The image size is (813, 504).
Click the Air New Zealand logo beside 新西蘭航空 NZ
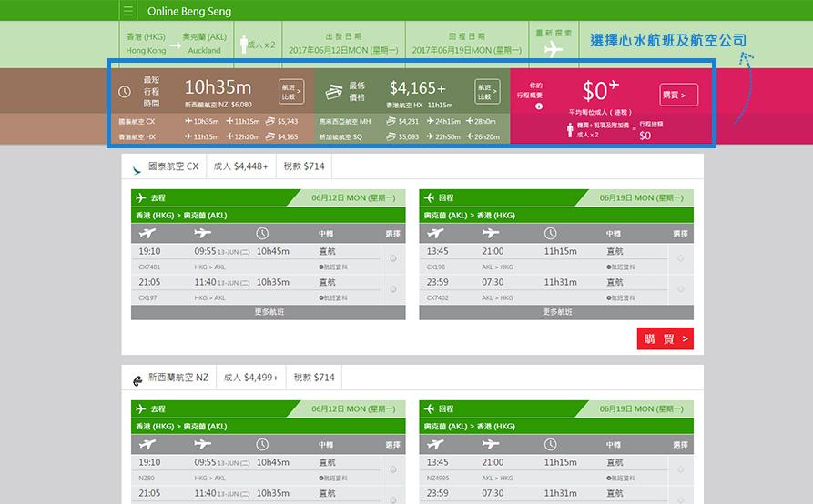point(137,380)
